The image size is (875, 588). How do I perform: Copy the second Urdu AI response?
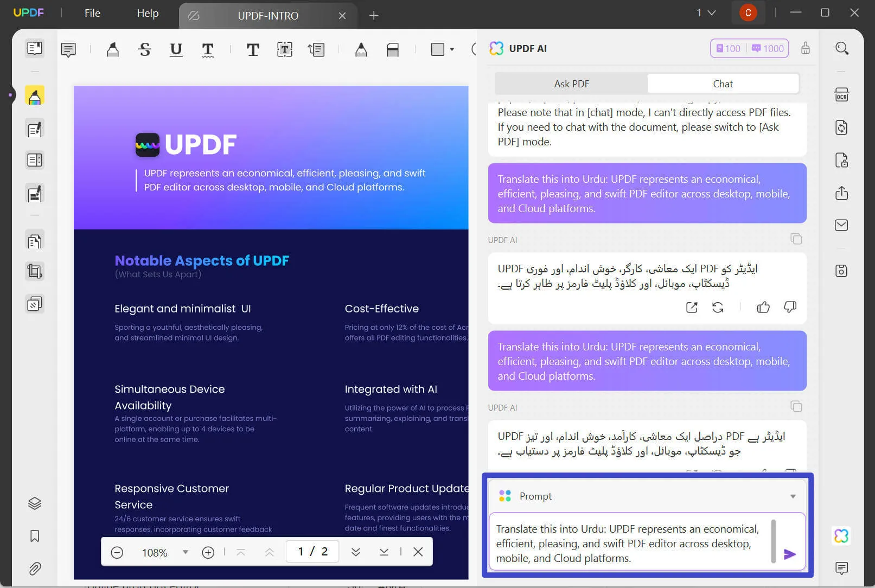(x=796, y=406)
